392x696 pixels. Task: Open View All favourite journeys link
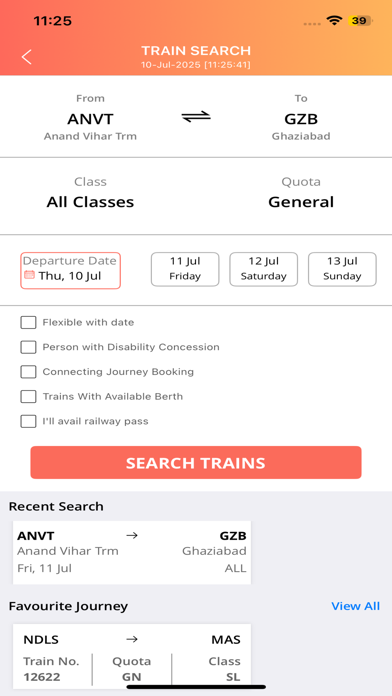pyautogui.click(x=356, y=606)
